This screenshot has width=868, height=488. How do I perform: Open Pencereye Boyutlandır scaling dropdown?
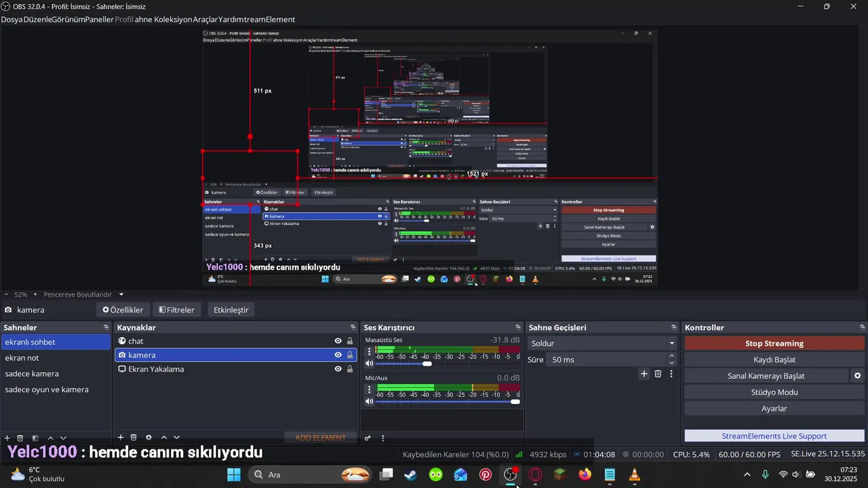[x=84, y=294]
